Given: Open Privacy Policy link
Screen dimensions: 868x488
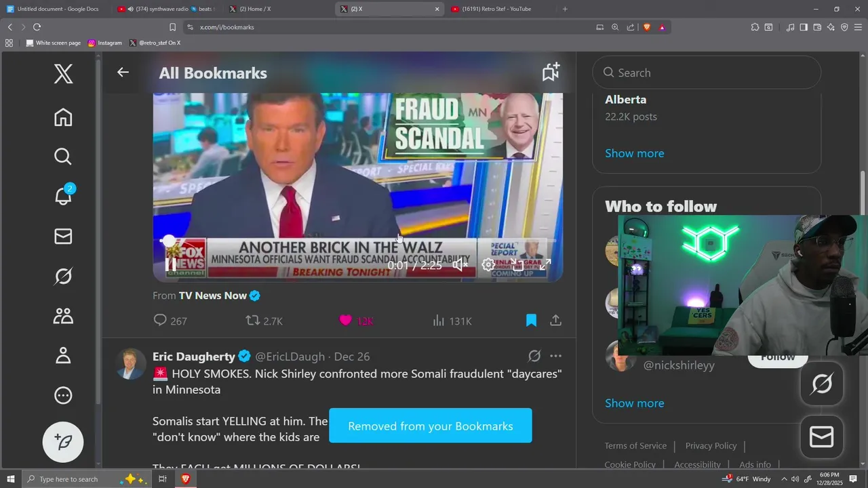Looking at the screenshot, I should (x=711, y=445).
